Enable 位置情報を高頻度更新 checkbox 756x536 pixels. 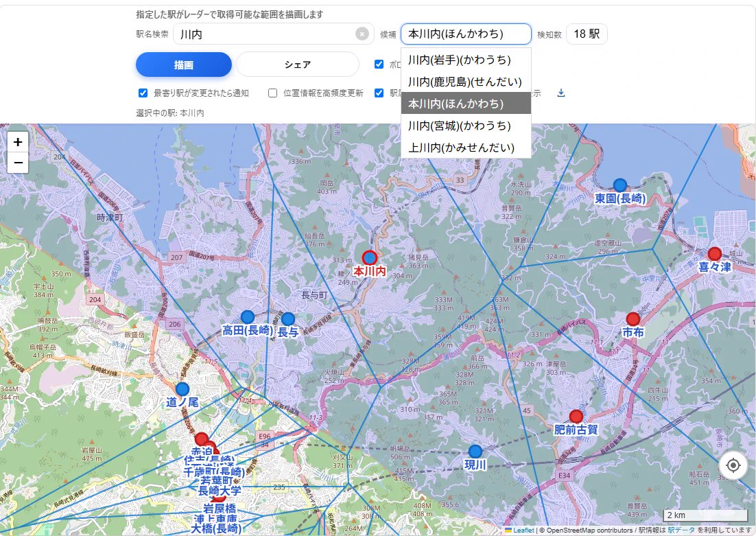click(x=273, y=93)
